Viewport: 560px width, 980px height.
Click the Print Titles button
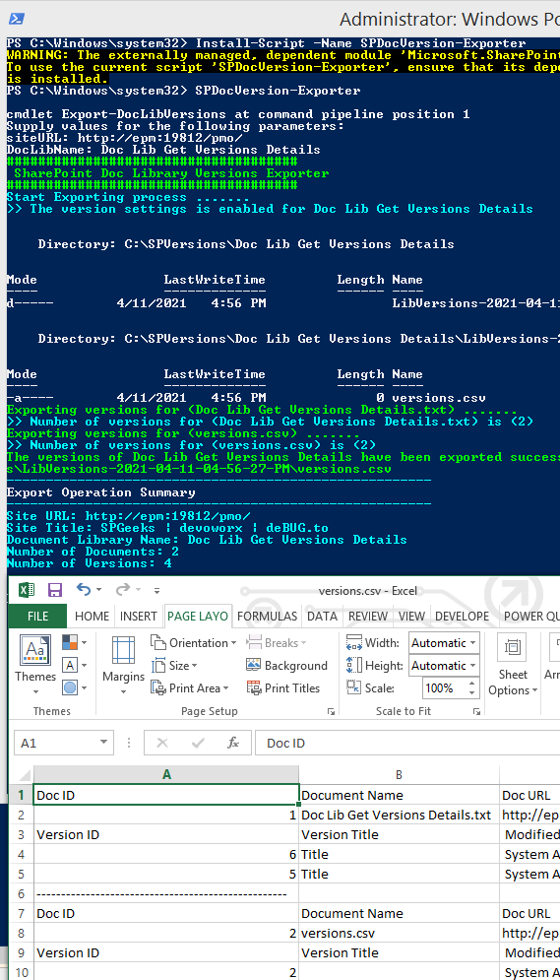pos(282,688)
